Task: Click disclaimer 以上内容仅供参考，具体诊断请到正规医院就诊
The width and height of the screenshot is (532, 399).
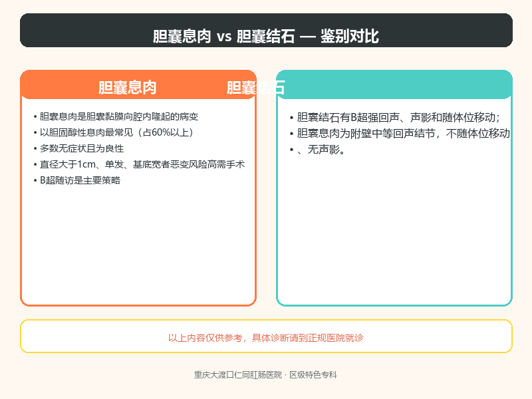Action: click(265, 338)
